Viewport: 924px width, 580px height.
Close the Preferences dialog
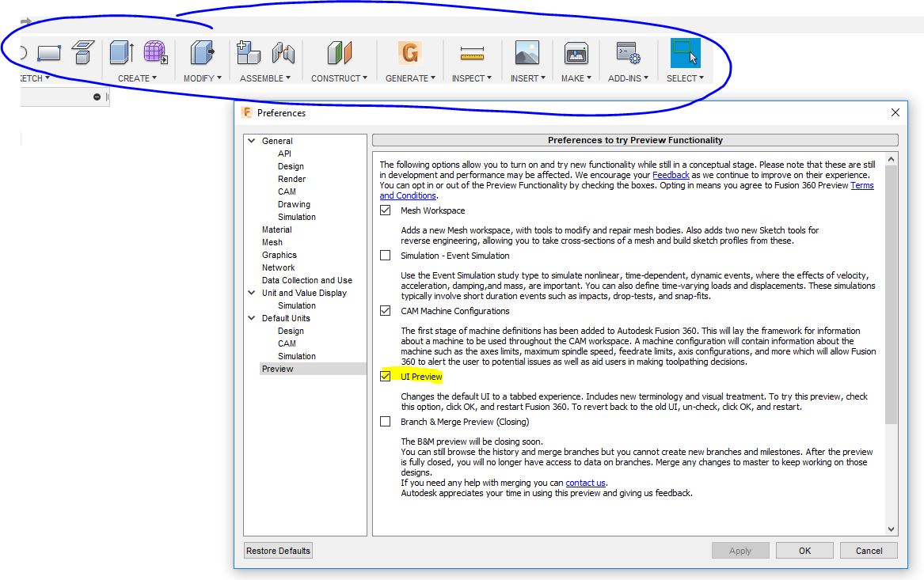[895, 112]
